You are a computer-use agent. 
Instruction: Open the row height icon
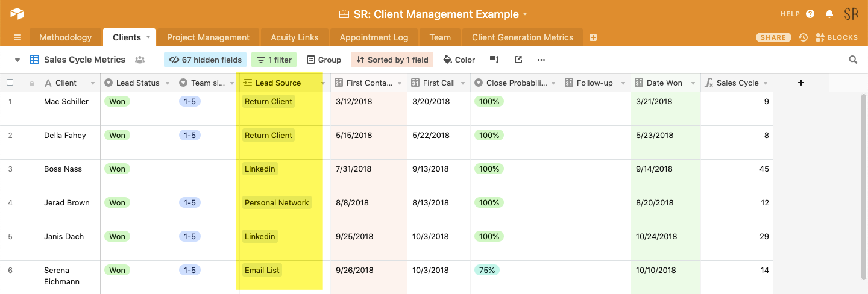coord(494,60)
